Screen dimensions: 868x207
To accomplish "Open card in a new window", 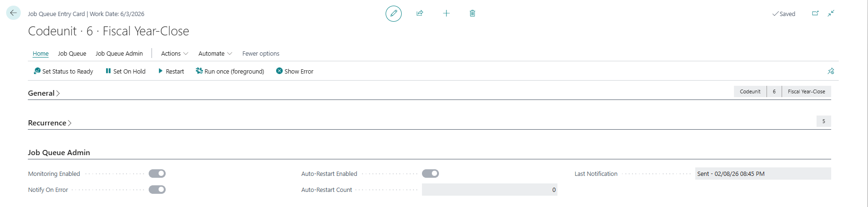I will coord(815,14).
